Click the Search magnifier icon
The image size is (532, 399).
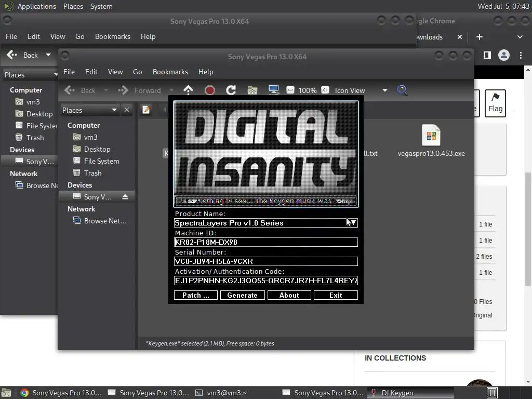[402, 90]
